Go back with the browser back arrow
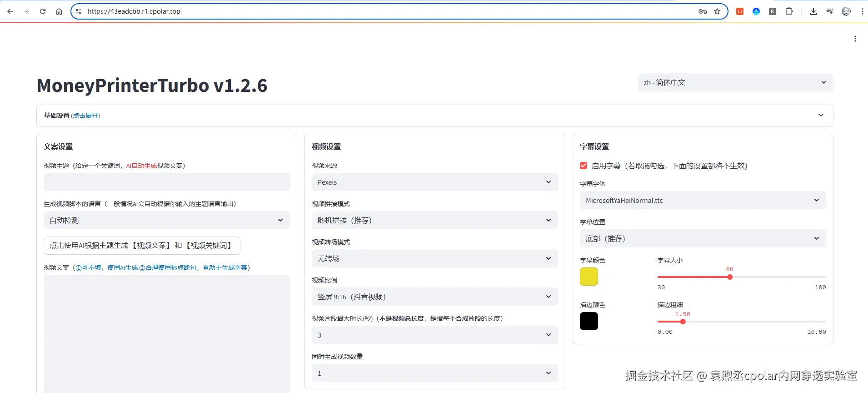Viewport: 868px width, 393px height. click(10, 11)
